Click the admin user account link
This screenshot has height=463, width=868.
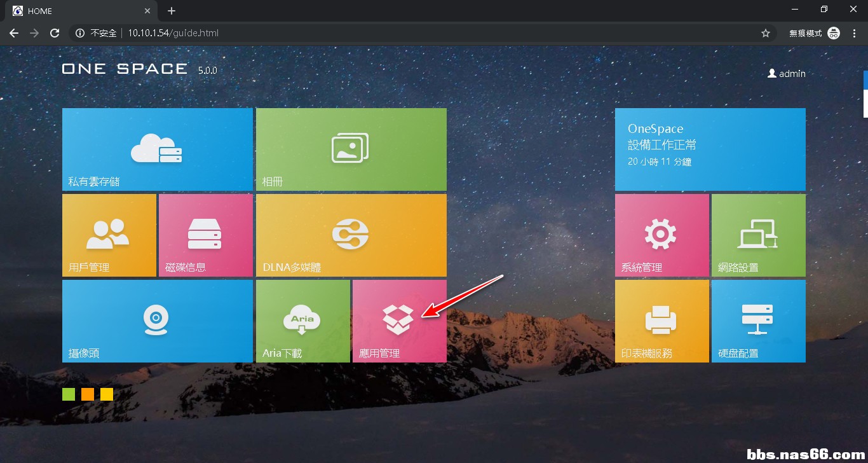pyautogui.click(x=787, y=74)
